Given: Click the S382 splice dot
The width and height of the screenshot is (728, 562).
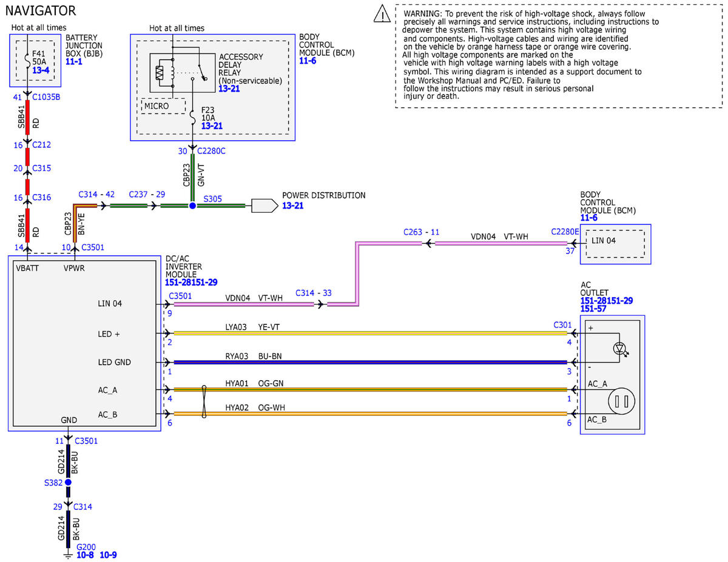Looking at the screenshot, I should tap(68, 483).
